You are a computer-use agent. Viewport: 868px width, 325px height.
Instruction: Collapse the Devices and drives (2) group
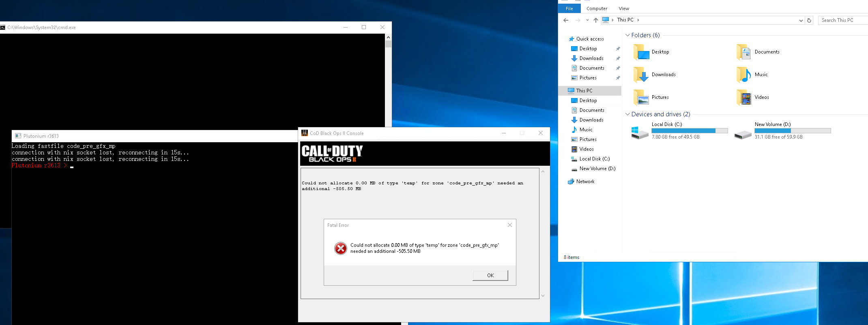[627, 114]
